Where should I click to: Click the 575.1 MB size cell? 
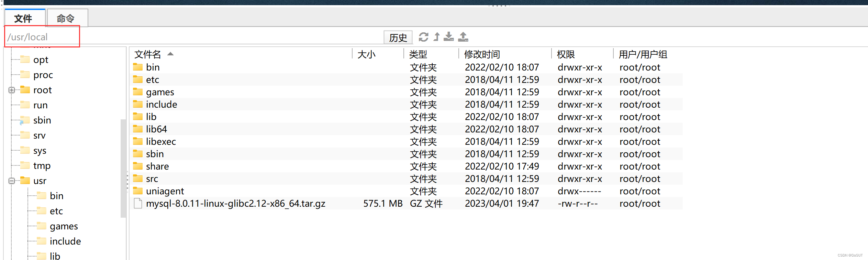click(383, 204)
